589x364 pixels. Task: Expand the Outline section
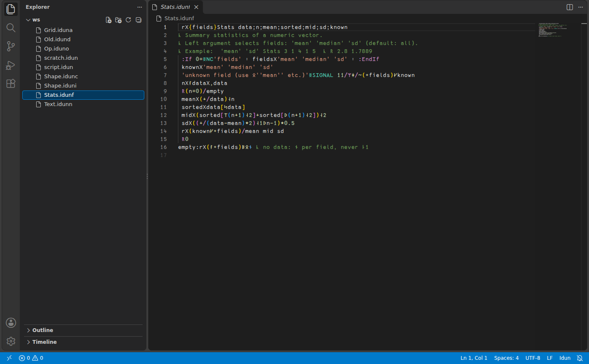pos(83,330)
